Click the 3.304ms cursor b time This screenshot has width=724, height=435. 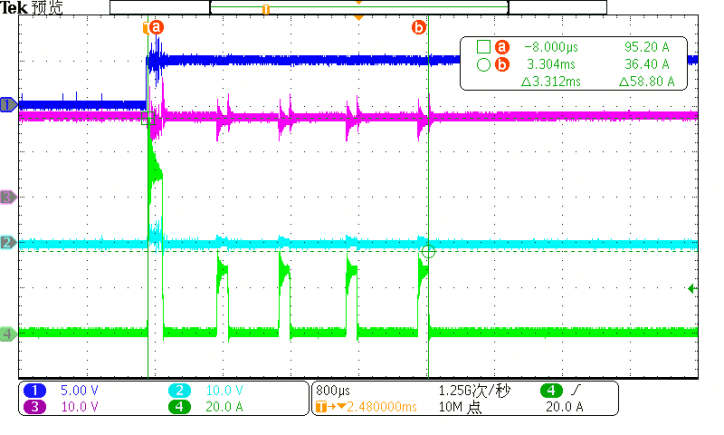(x=551, y=64)
